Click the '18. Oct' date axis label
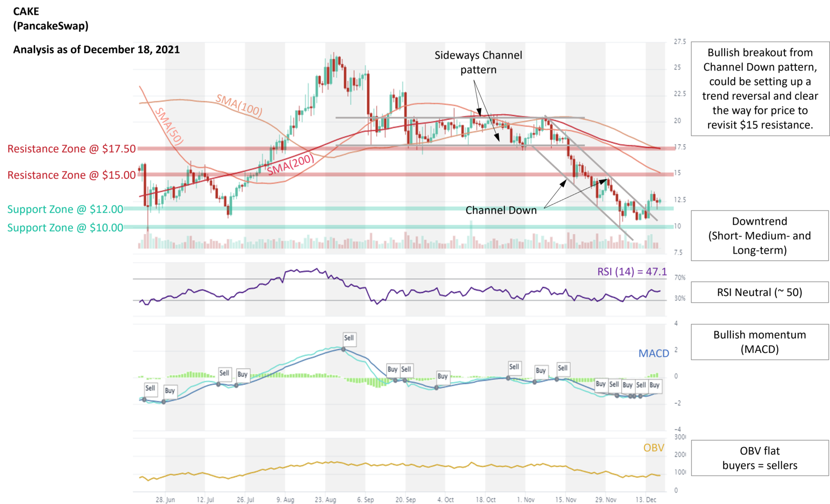The image size is (830, 504). click(486, 499)
